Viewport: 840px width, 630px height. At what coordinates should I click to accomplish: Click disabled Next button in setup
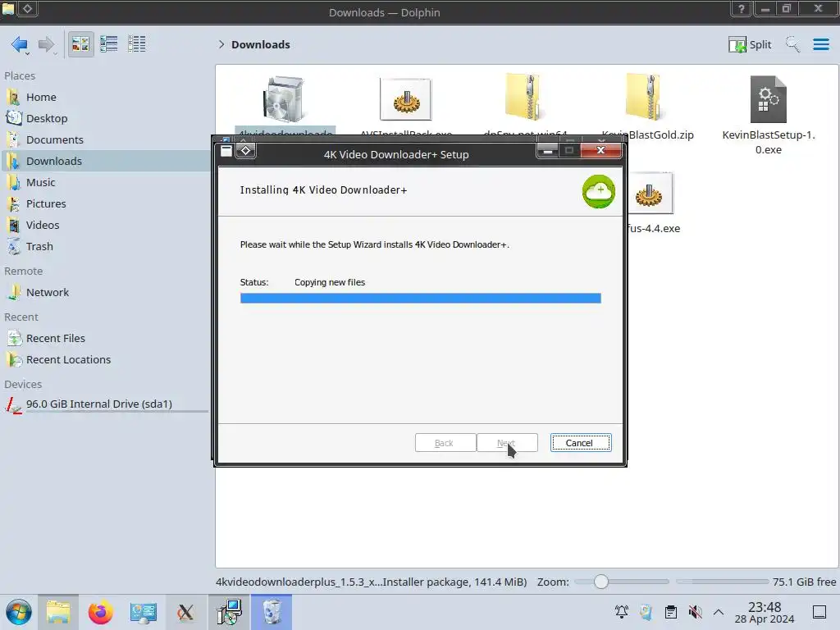(x=507, y=443)
